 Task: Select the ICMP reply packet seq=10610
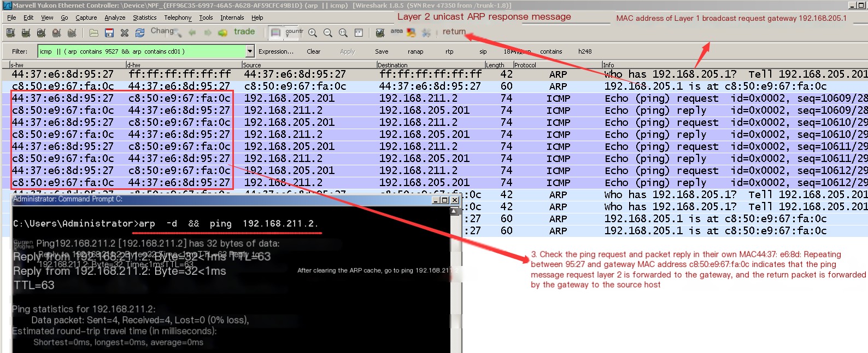pyautogui.click(x=435, y=135)
